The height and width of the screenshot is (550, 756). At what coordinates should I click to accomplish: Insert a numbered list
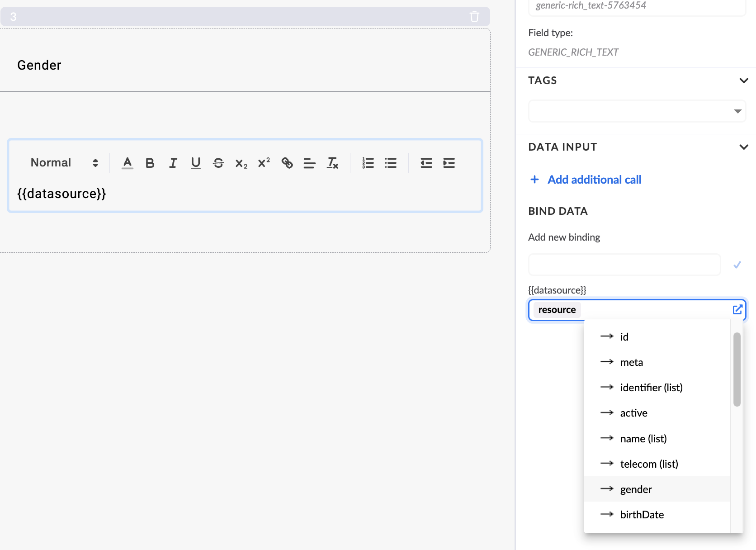point(368,163)
